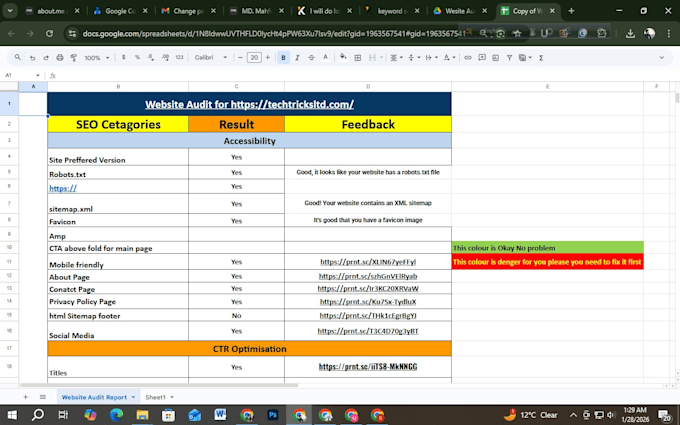Decrease decimal places
This screenshot has height=425, width=680.
coord(150,57)
